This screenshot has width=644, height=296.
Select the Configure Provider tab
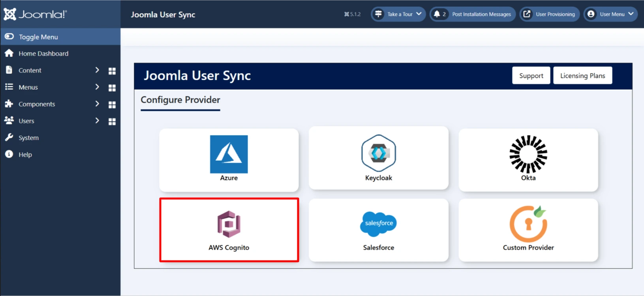click(180, 100)
